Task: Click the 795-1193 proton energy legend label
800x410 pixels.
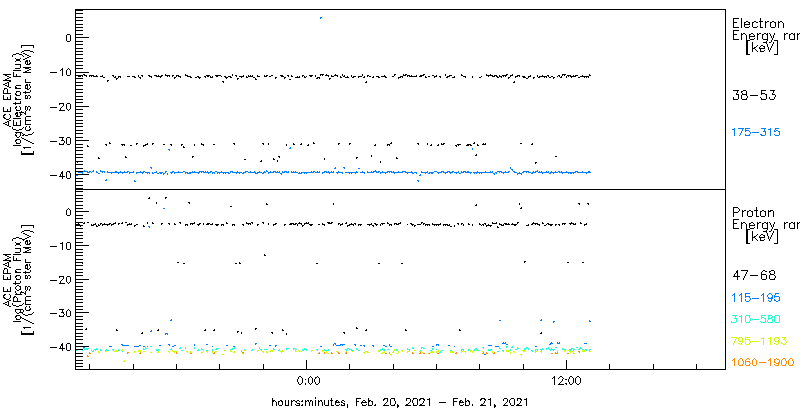Action: pyautogui.click(x=759, y=341)
